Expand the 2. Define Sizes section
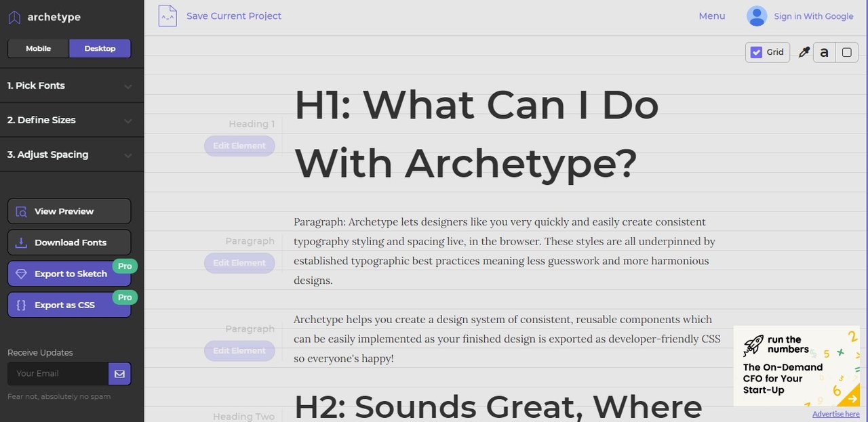This screenshot has width=868, height=422. tap(72, 121)
